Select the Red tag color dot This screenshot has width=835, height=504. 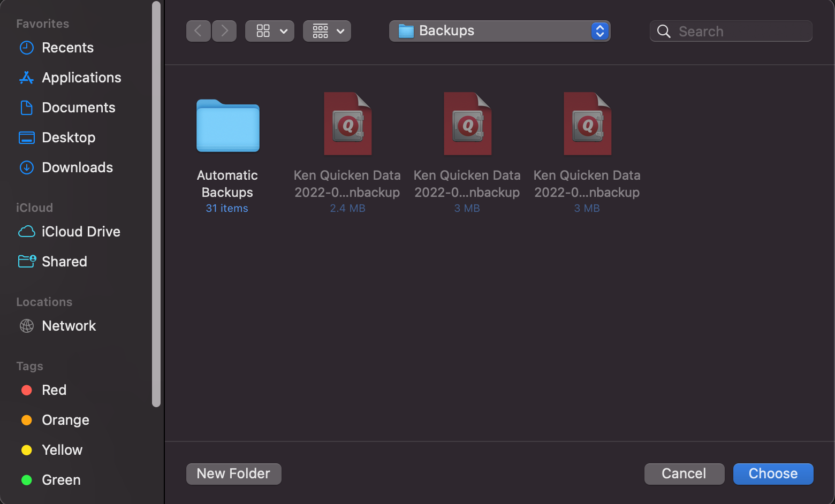(x=27, y=390)
